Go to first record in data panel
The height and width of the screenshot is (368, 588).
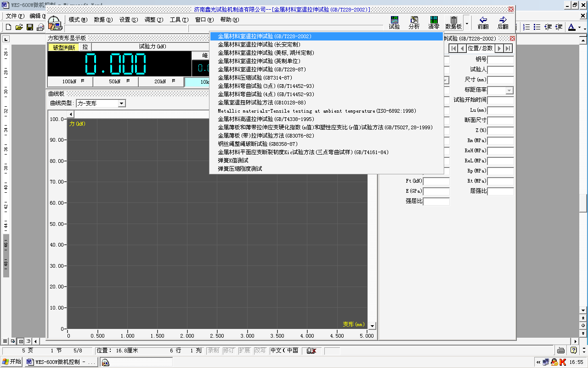click(453, 48)
